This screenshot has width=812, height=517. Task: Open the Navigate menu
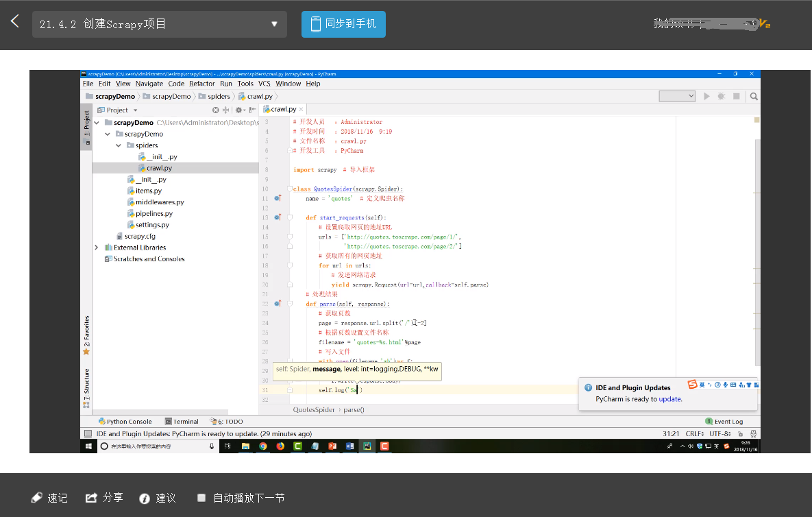149,84
